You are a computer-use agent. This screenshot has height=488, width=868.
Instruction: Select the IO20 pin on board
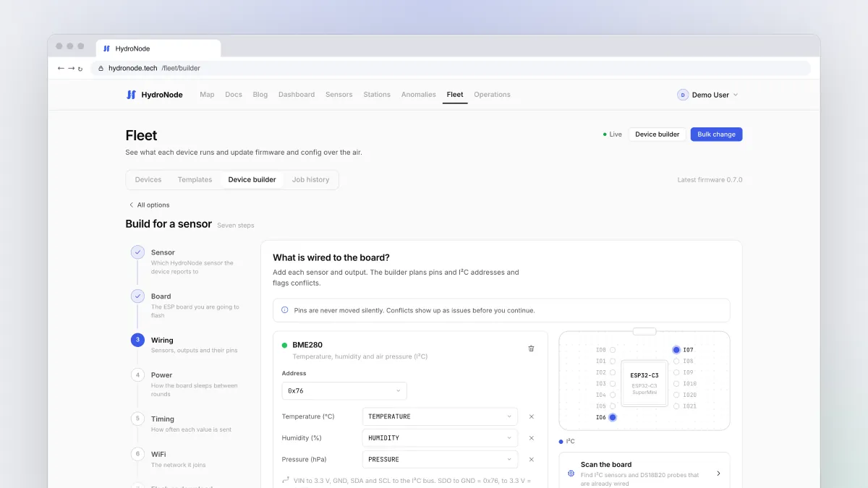(676, 395)
